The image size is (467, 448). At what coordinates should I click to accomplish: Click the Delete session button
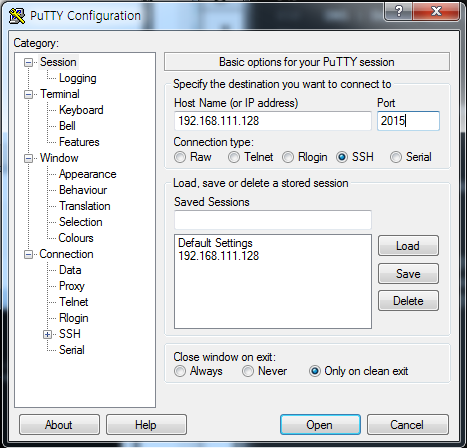tap(408, 301)
